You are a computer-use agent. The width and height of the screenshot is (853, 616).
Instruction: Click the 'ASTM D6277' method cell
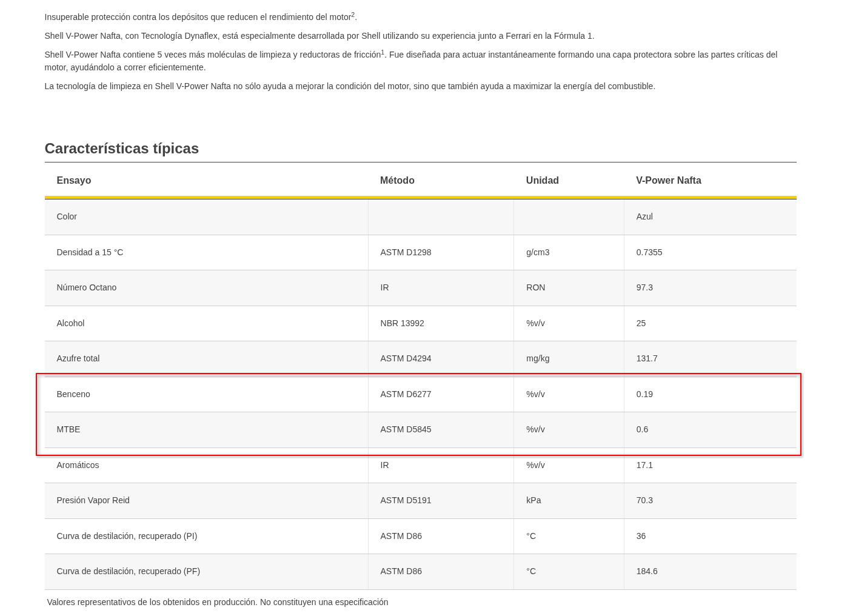[406, 394]
